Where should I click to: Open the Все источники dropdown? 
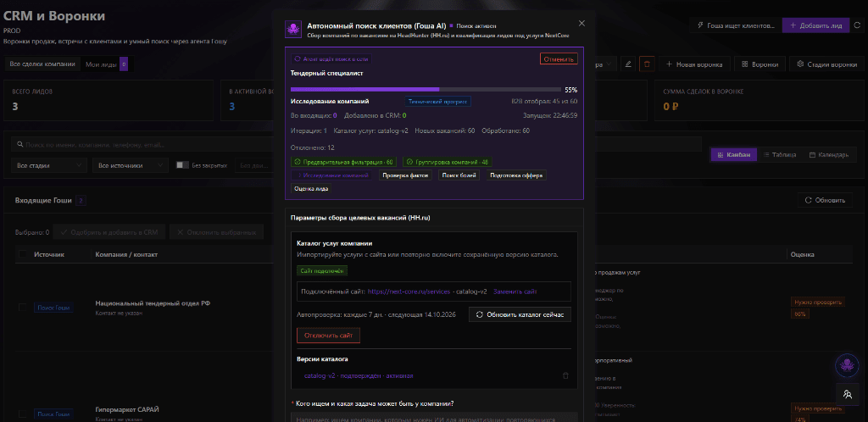click(130, 165)
